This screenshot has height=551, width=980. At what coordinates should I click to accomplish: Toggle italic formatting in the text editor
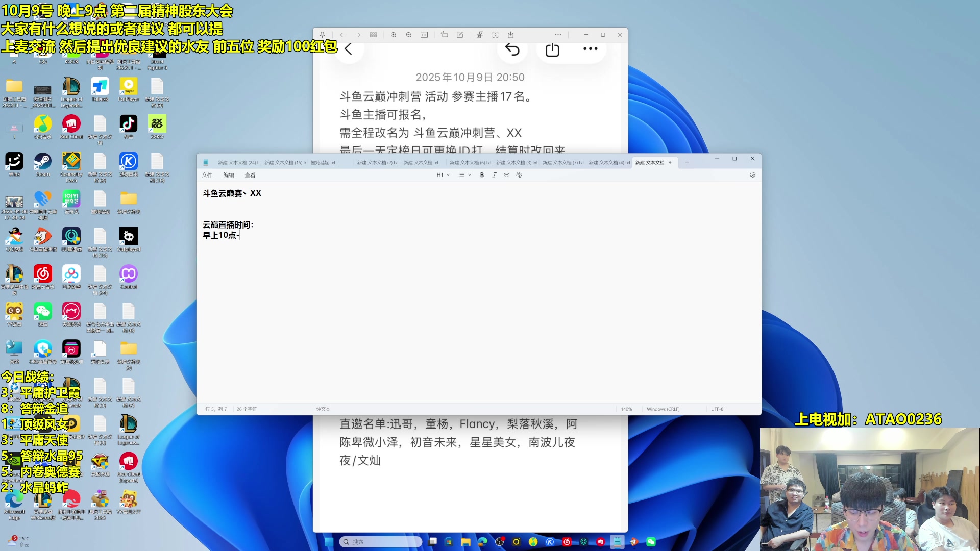click(x=494, y=174)
